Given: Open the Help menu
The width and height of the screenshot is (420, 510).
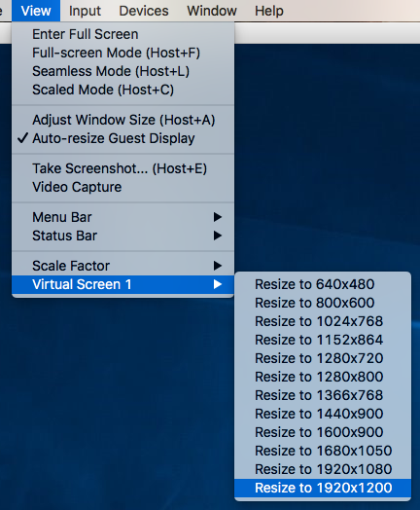Looking at the screenshot, I should 269,11.
